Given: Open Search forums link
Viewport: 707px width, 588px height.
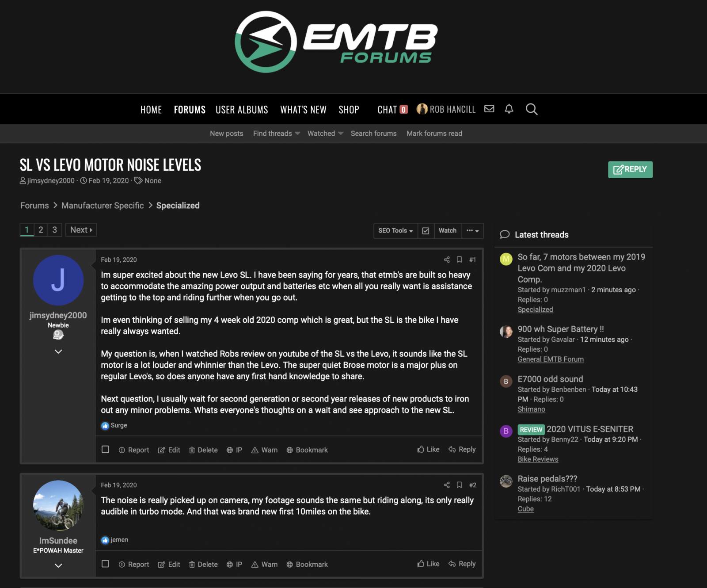Looking at the screenshot, I should (x=373, y=134).
